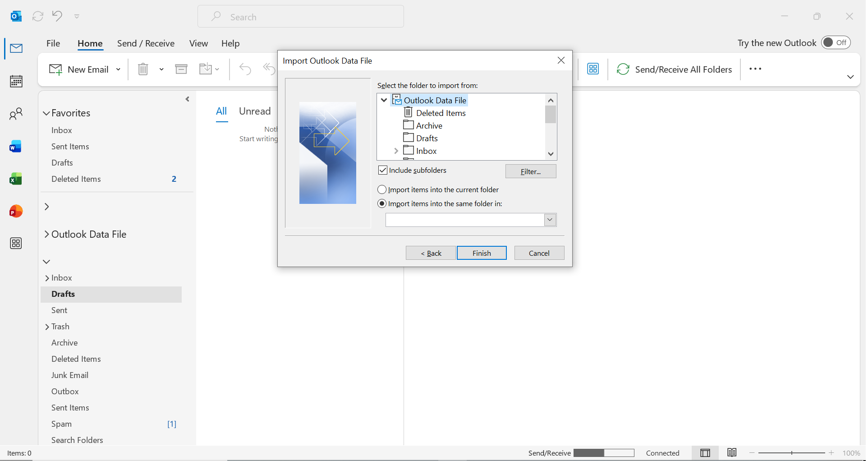
Task: Switch to Reading view in status bar
Action: [732, 453]
